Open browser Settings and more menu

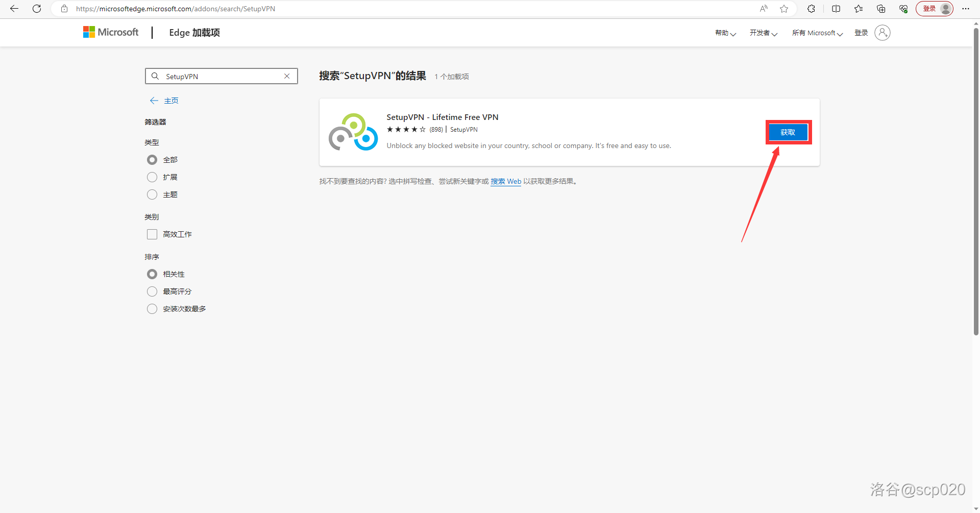pos(966,9)
